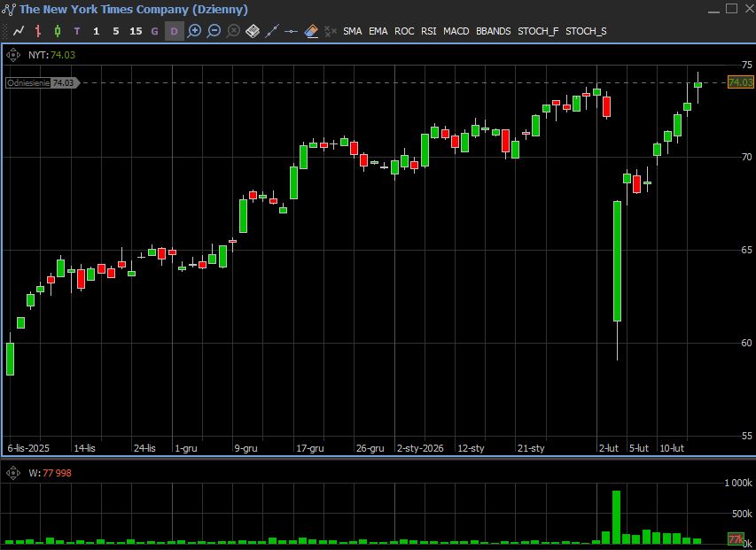Switch to line chart type
The height and width of the screenshot is (550, 756).
click(19, 31)
